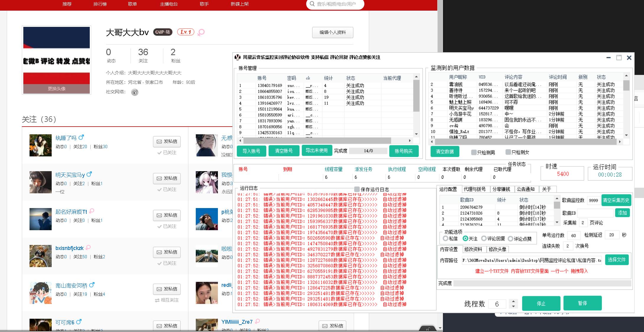This screenshot has width=644, height=332.
Task: Click the VIP badge next to username
Action: click(163, 32)
